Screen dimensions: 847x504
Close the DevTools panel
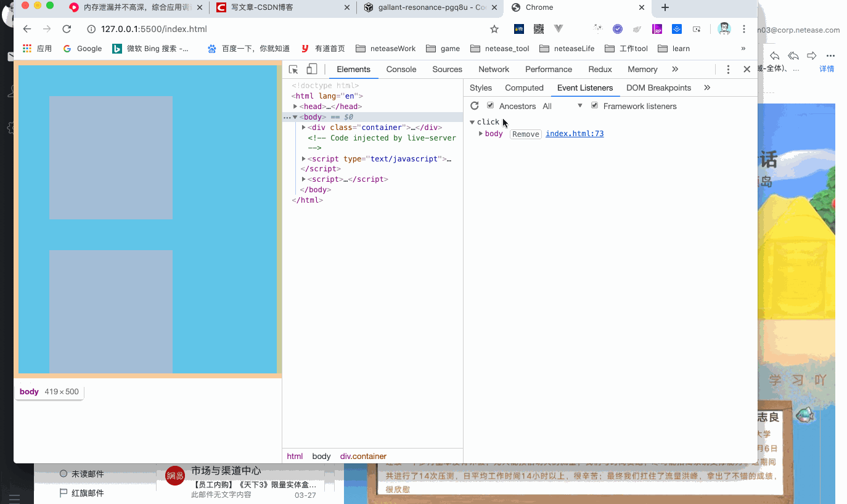747,69
